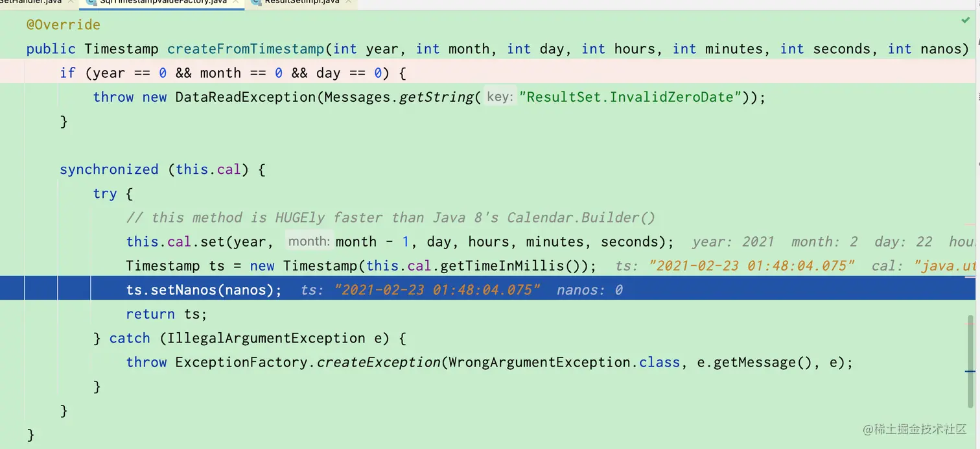Click the 'key:' parameter inlay hint

point(500,97)
